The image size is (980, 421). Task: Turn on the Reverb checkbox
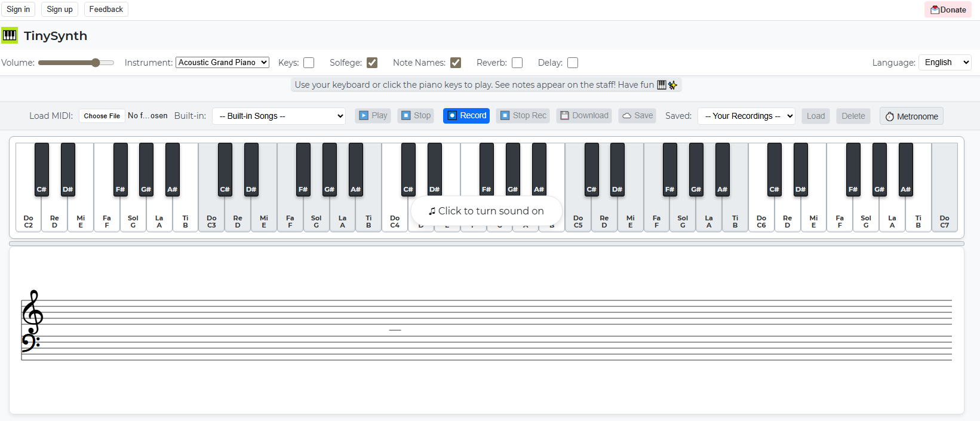coord(517,63)
